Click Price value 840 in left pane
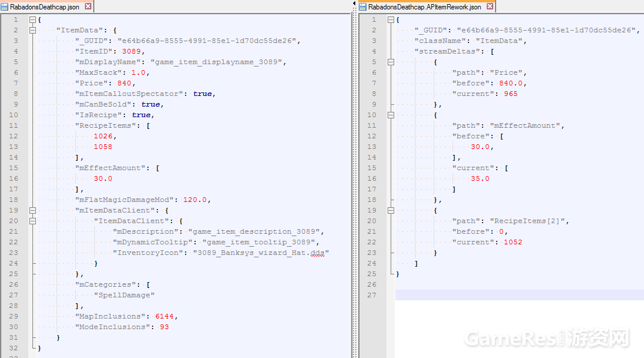The image size is (644, 358). pyautogui.click(x=124, y=84)
